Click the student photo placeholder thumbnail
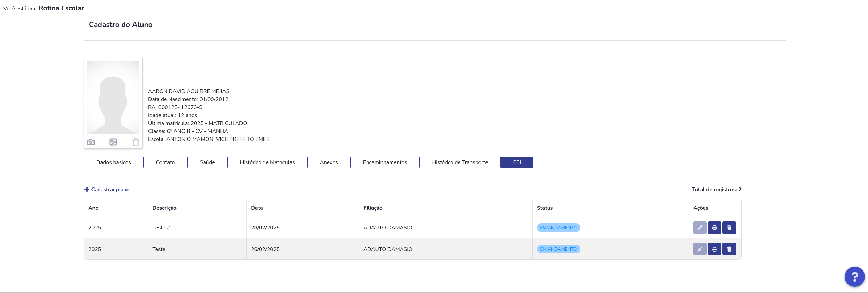Screen dimensions: 868x293 tap(113, 97)
